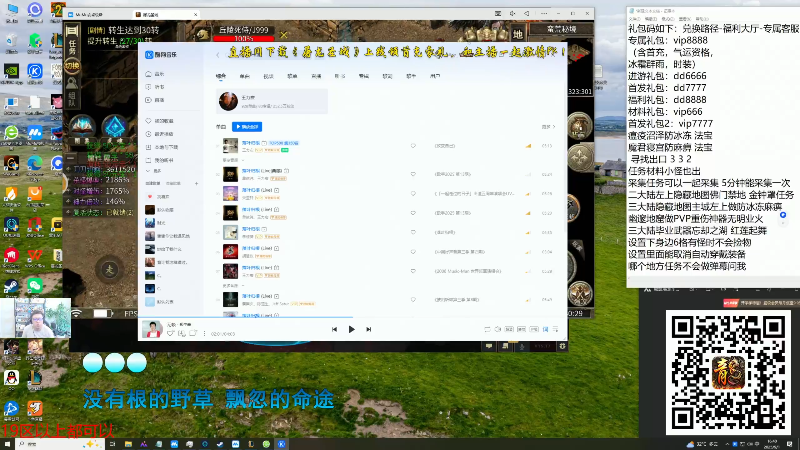The image size is (800, 450).
Task: Switch to the 视频 tab
Action: [x=268, y=76]
